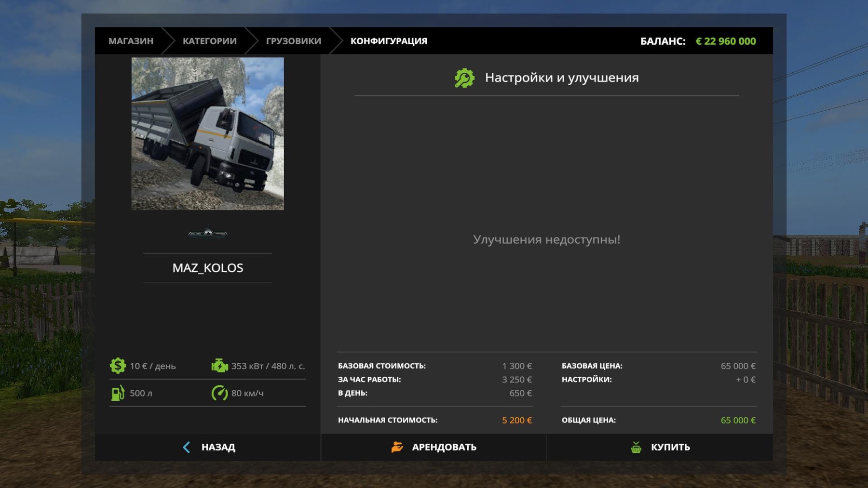Image resolution: width=868 pixels, height=488 pixels.
Task: Click the total price 65 000 € value
Action: [x=738, y=421]
